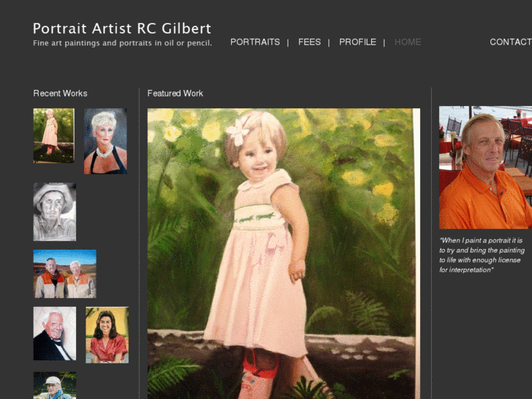This screenshot has width=532, height=399.
Task: Open thumbnail of woman in red blouse
Action: [107, 335]
